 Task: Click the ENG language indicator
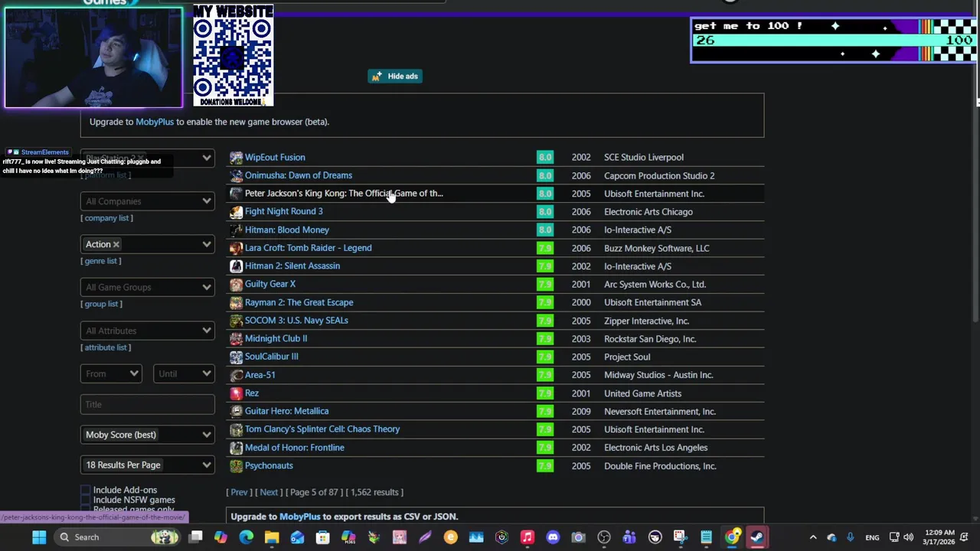click(x=872, y=537)
